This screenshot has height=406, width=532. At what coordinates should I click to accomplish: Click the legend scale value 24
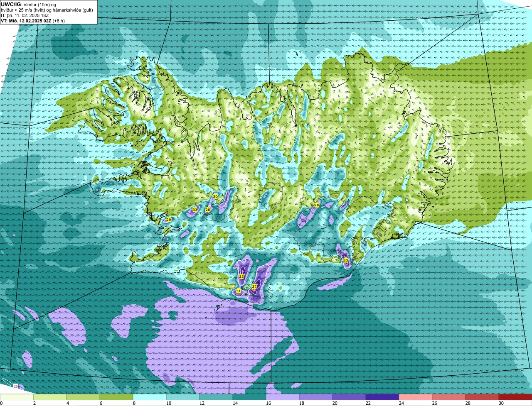coord(401,403)
